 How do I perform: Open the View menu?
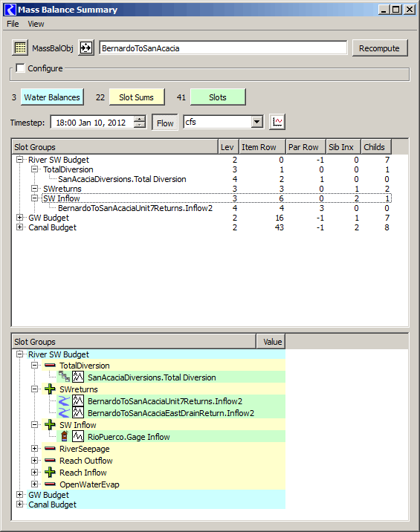click(36, 24)
